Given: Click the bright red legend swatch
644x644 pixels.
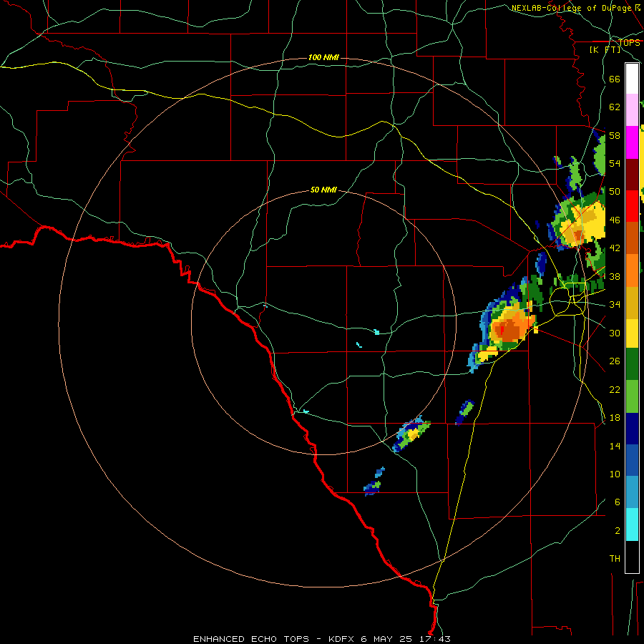Looking at the screenshot, I should click(632, 206).
